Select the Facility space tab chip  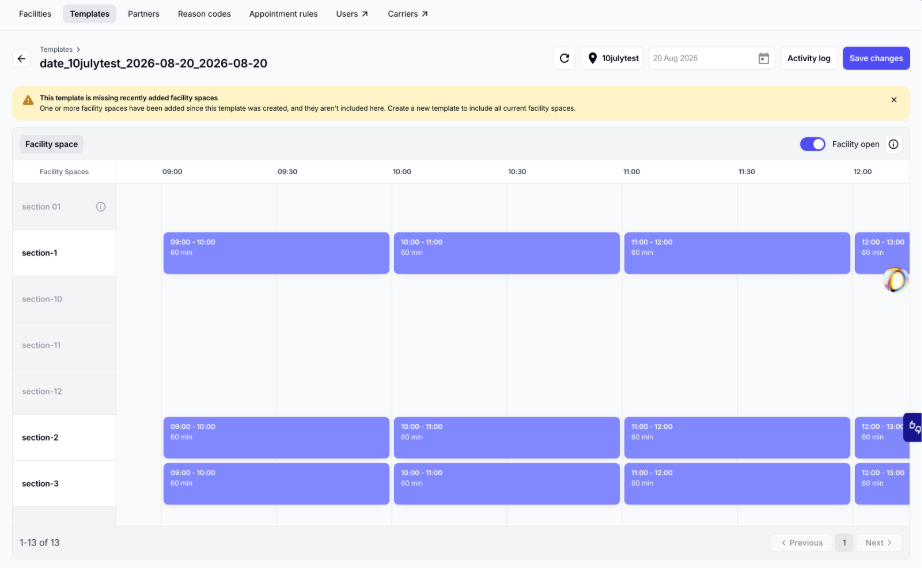coord(51,144)
